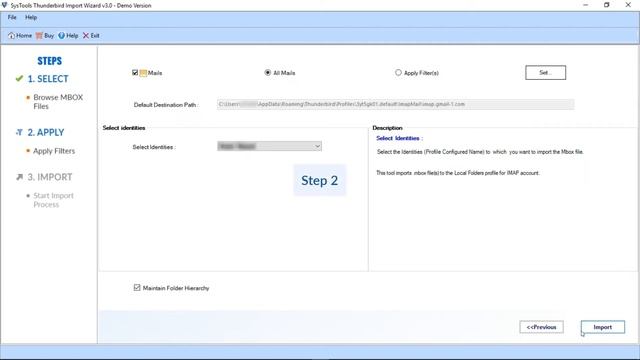Click the Default Destination Path field
640x360 pixels.
coord(395,104)
